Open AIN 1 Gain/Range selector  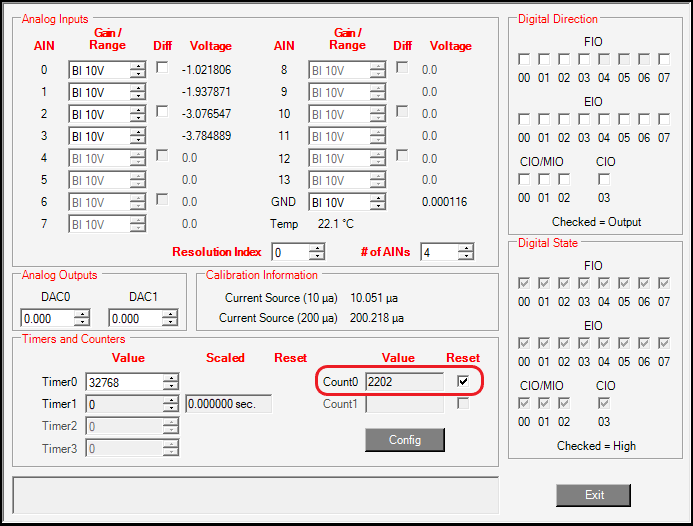[106, 92]
